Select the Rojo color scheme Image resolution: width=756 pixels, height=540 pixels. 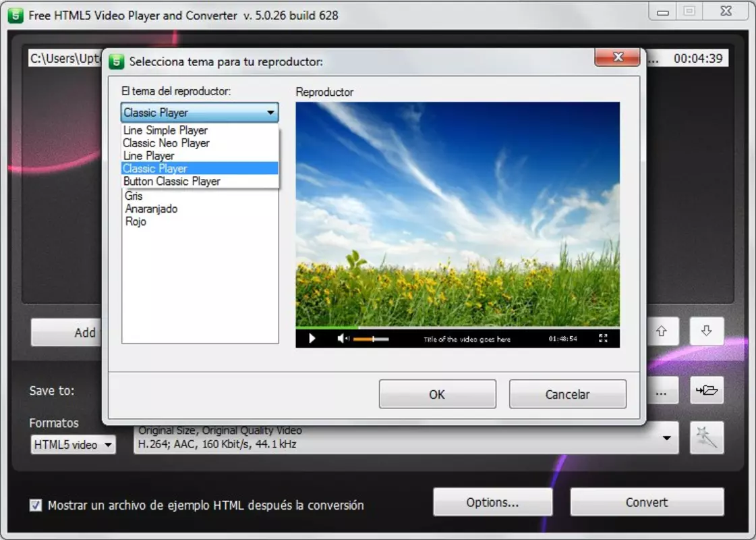(136, 221)
